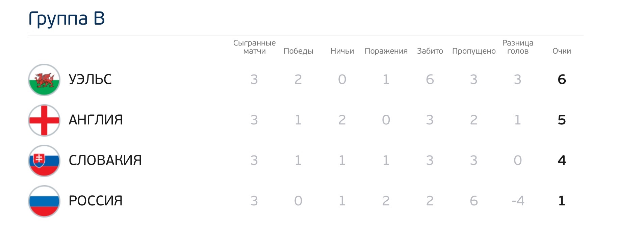Click the Победы column header

(x=298, y=51)
